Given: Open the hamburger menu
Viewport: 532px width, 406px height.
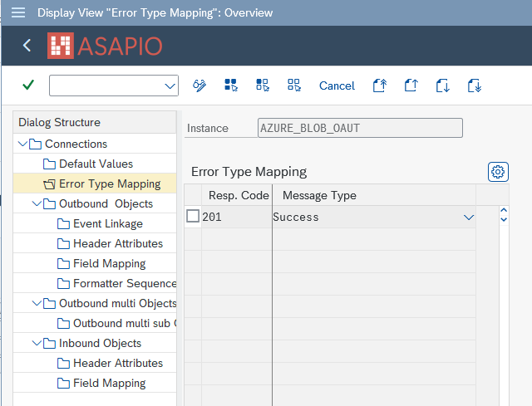Looking at the screenshot, I should 18,12.
